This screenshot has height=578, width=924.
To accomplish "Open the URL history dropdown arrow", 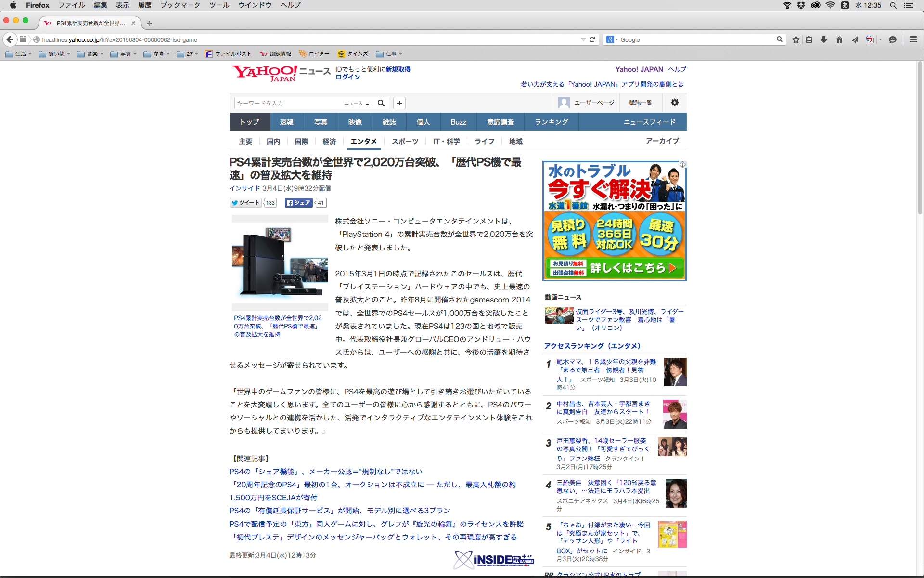I will click(583, 39).
